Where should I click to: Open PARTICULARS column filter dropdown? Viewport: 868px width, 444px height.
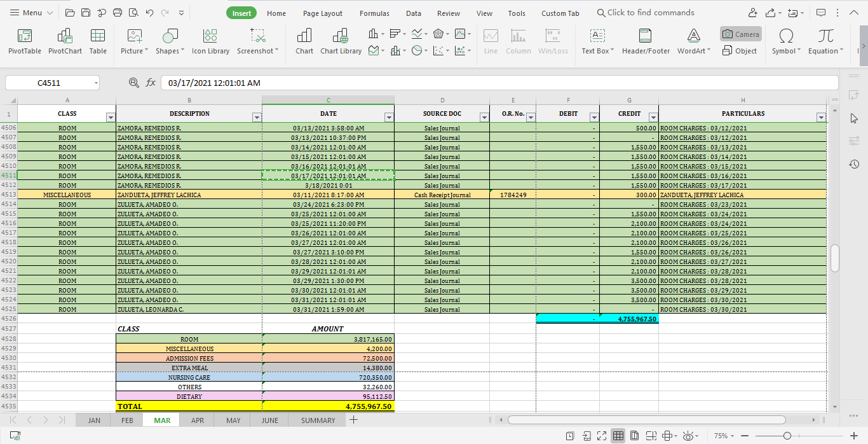[x=821, y=117]
